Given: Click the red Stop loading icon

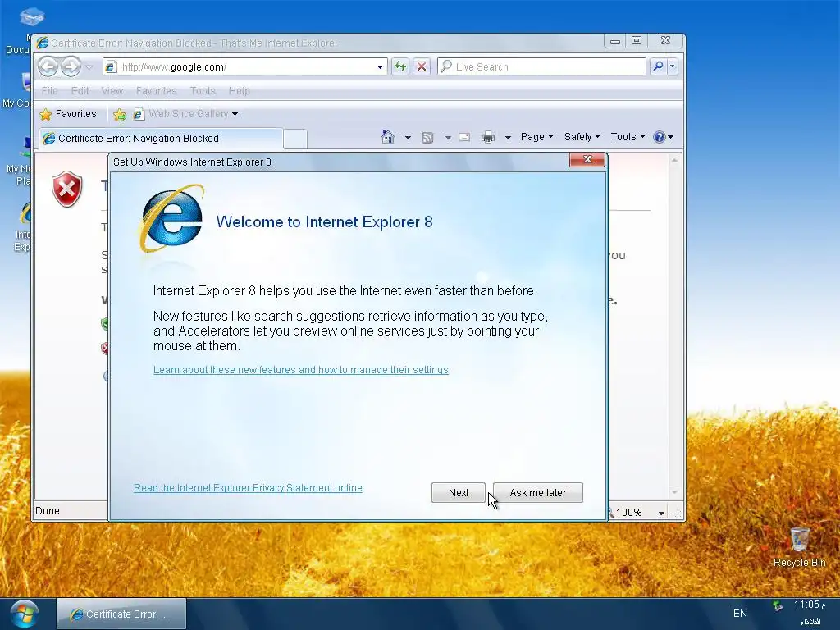Looking at the screenshot, I should click(x=422, y=66).
